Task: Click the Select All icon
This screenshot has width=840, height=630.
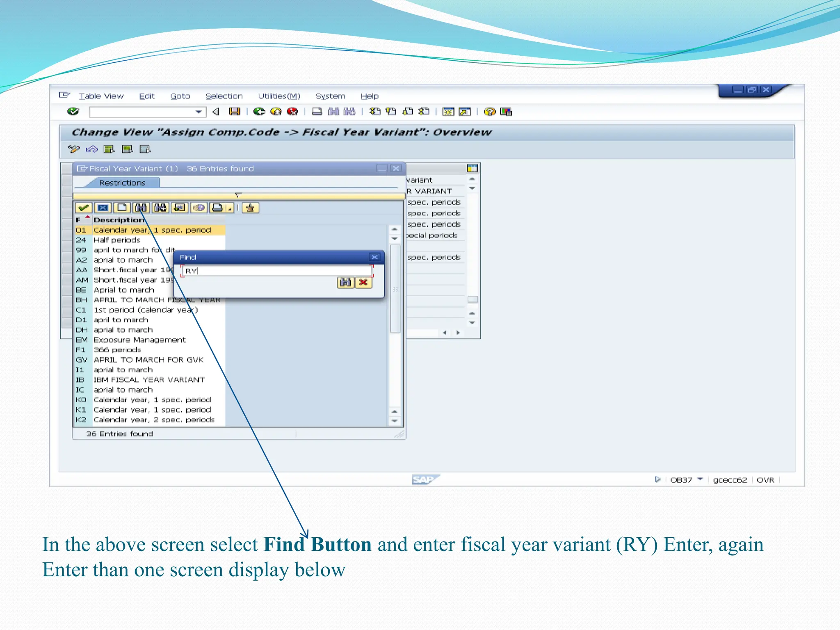Action: coord(109,149)
